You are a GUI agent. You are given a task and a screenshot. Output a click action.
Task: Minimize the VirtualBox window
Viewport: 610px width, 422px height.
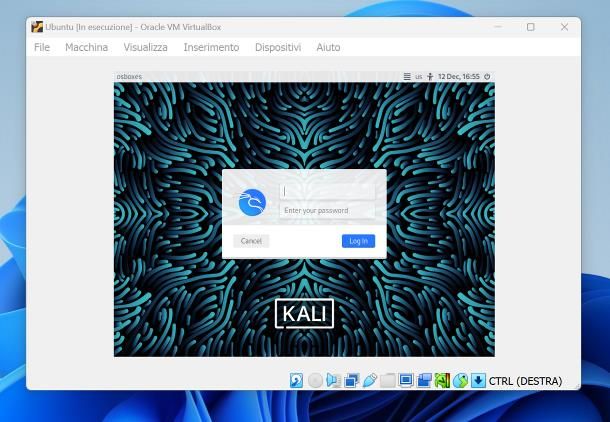pyautogui.click(x=498, y=27)
